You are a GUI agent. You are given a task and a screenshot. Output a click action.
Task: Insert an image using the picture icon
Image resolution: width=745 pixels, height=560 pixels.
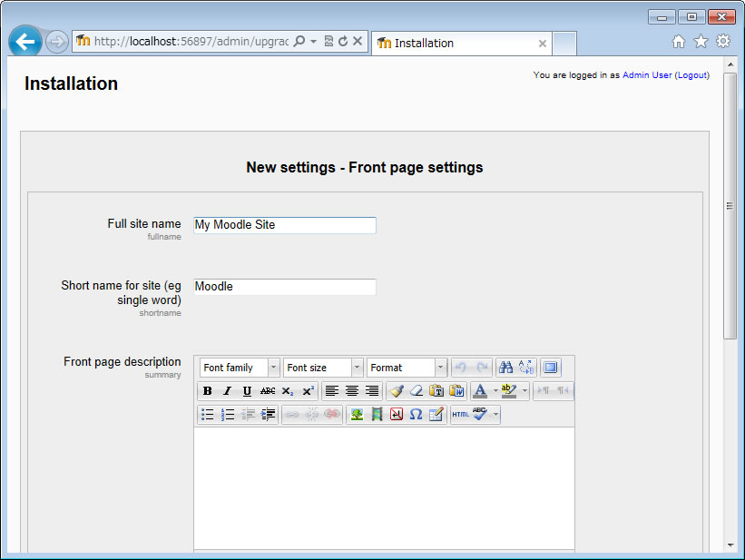(357, 415)
